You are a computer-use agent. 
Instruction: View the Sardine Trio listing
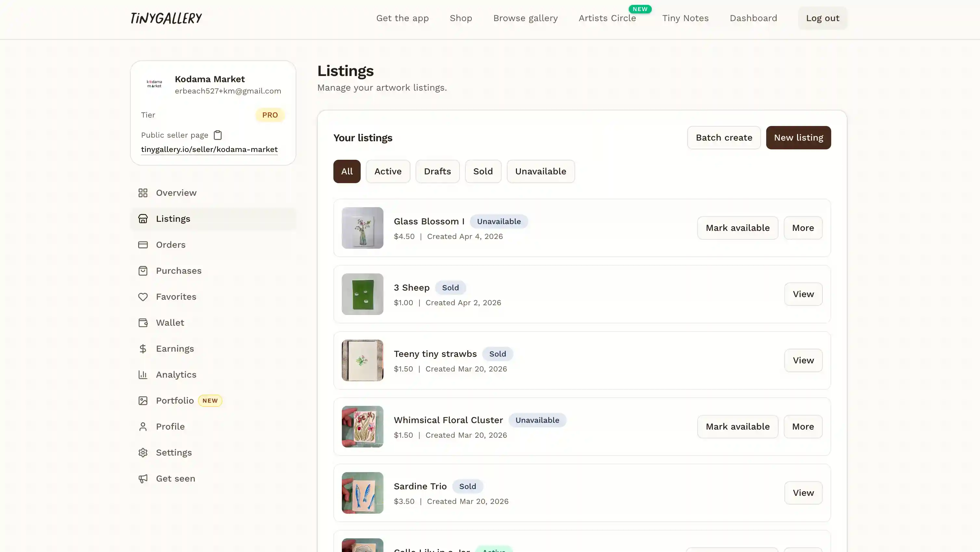coord(803,493)
